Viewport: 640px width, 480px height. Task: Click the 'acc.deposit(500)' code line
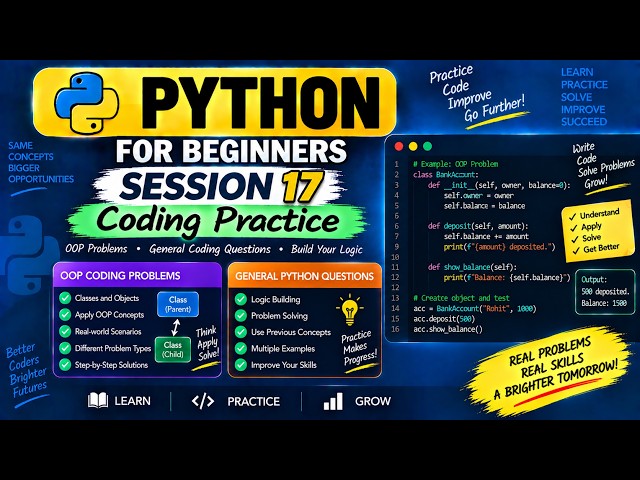click(x=444, y=318)
